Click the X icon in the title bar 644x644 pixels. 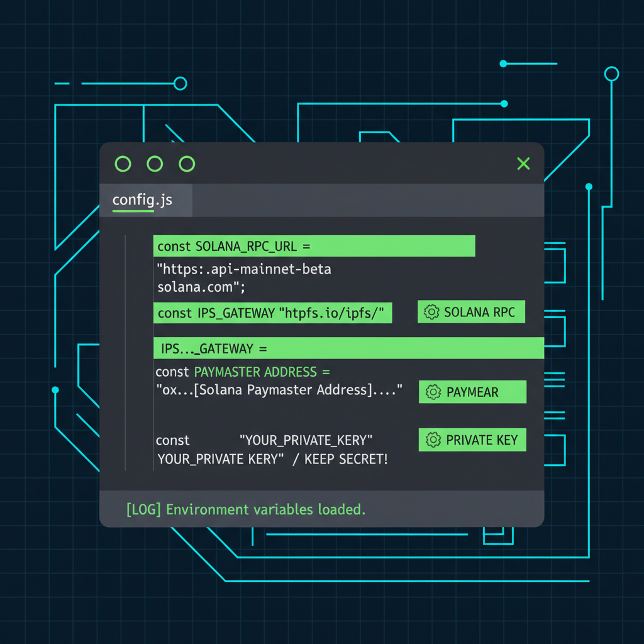click(x=523, y=164)
